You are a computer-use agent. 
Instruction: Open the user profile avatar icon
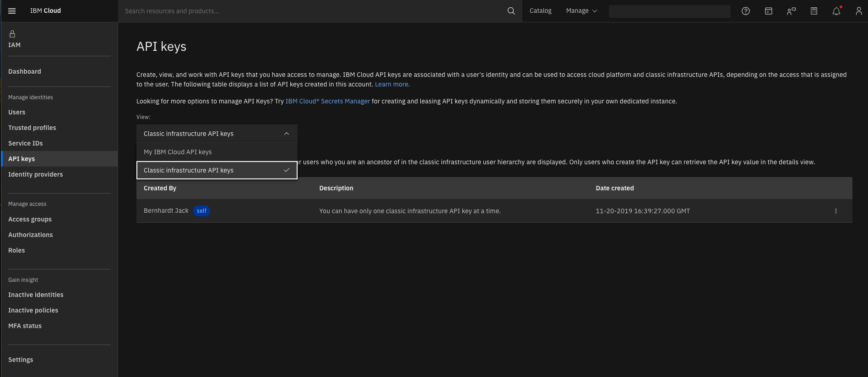(x=859, y=11)
